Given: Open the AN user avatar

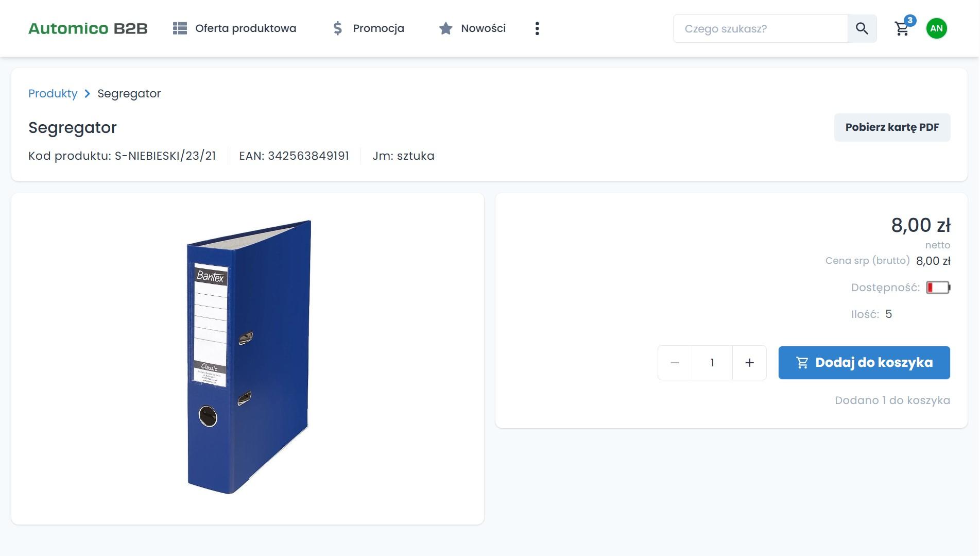Looking at the screenshot, I should click(x=936, y=28).
